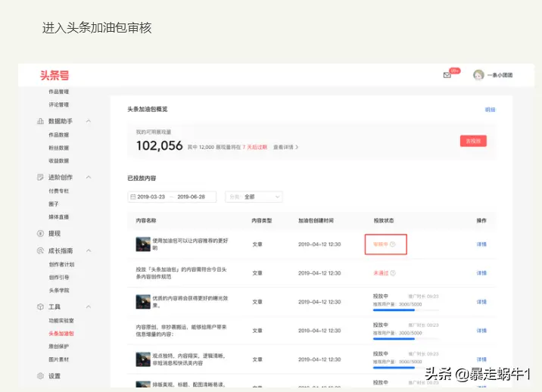
Task: Click the 提现 withdraw icon in the sidebar
Action: click(40, 234)
